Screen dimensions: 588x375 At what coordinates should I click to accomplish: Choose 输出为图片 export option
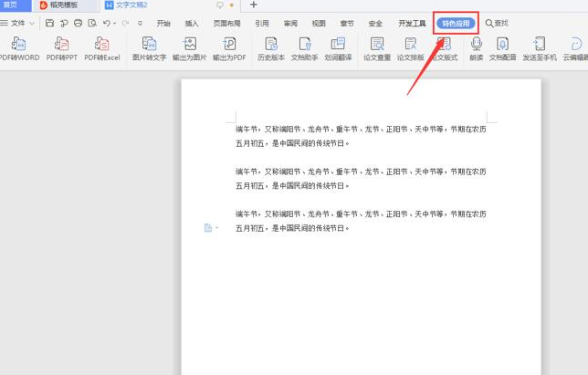tap(189, 49)
